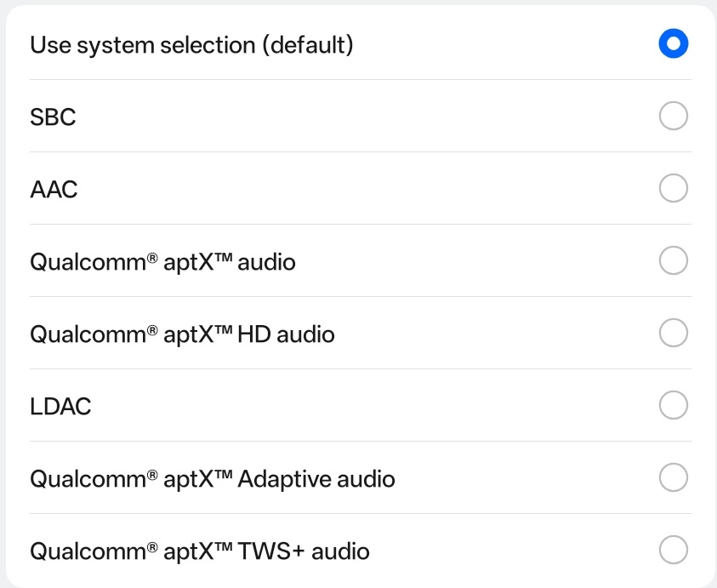Image resolution: width=717 pixels, height=588 pixels.
Task: Click the 'Use system selection (default)' label text
Action: (x=191, y=44)
